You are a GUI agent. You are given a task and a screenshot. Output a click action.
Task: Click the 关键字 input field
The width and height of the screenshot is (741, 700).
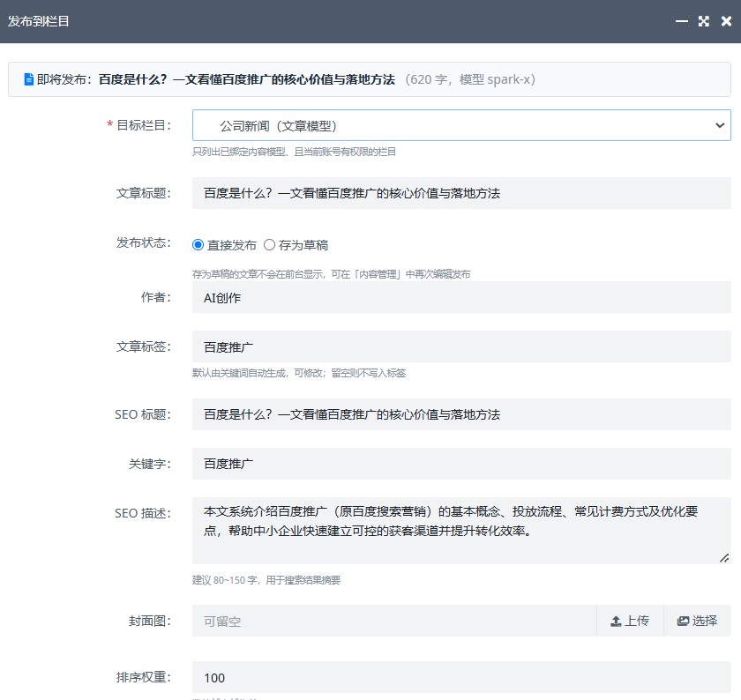[x=461, y=464]
